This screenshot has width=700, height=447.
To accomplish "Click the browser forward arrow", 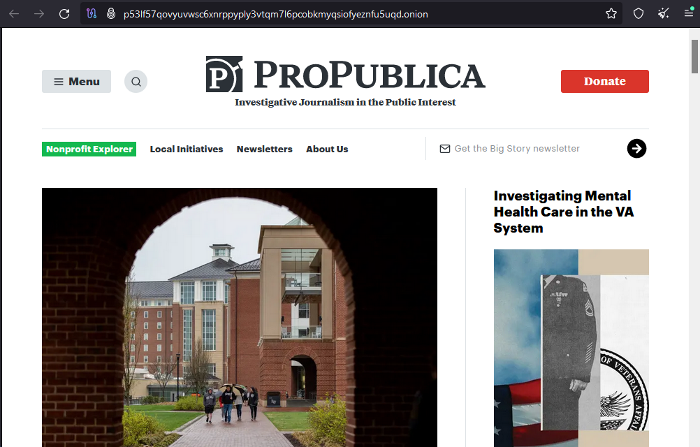I will 39,14.
